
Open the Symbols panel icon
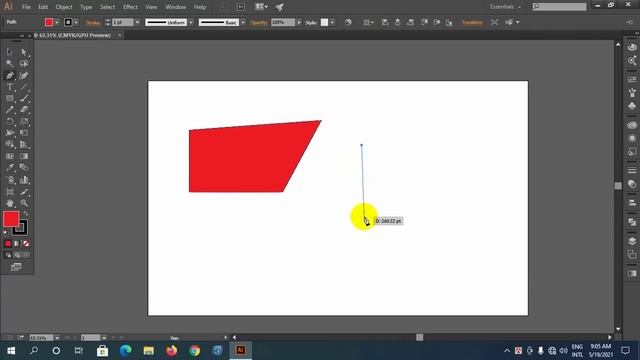pos(632,106)
